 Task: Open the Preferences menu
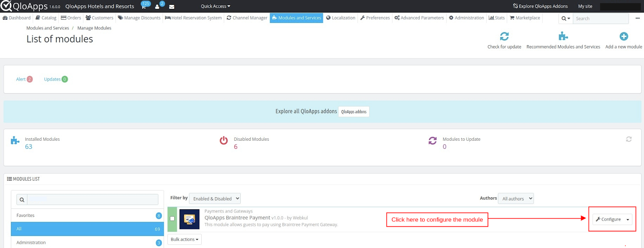(375, 18)
